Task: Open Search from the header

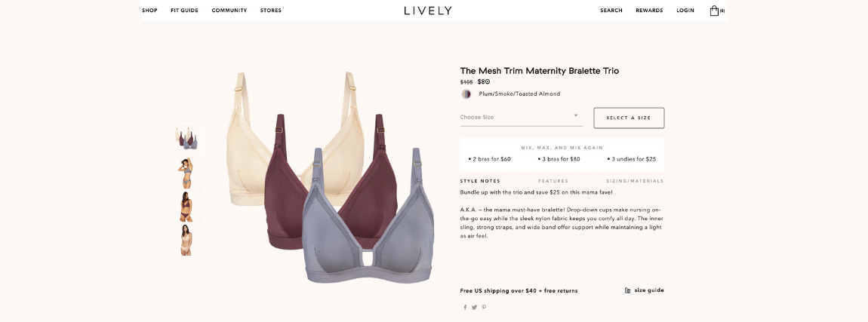Action: (611, 11)
